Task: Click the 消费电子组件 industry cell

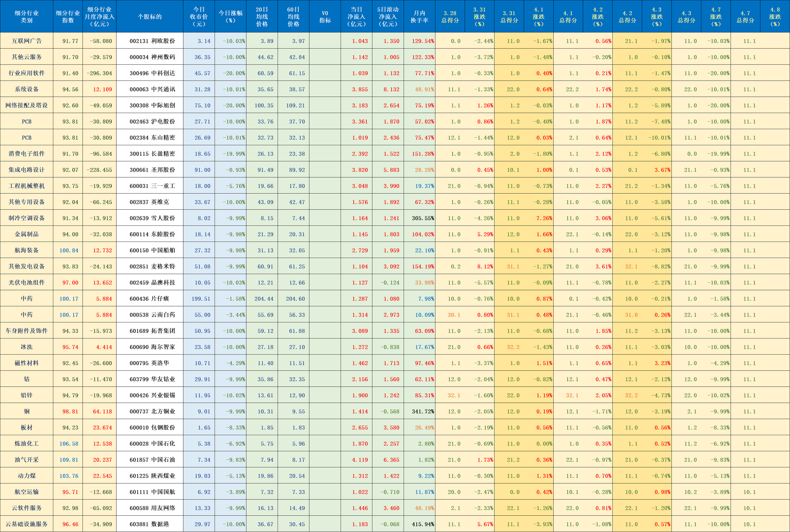Action: point(26,154)
